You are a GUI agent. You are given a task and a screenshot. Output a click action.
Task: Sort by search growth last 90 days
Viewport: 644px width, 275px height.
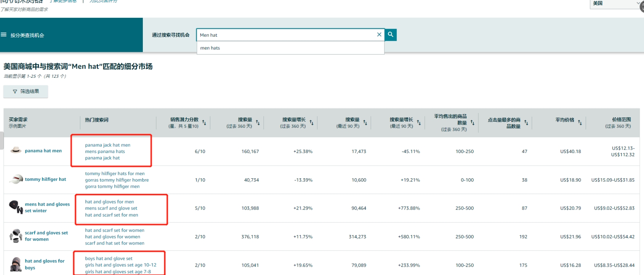click(x=419, y=123)
